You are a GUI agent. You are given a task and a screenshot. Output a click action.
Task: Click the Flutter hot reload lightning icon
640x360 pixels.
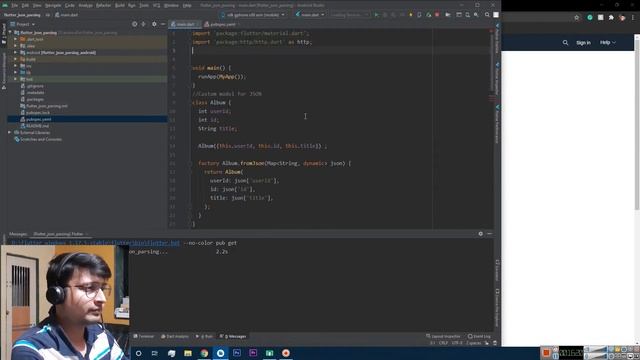[x=411, y=15]
